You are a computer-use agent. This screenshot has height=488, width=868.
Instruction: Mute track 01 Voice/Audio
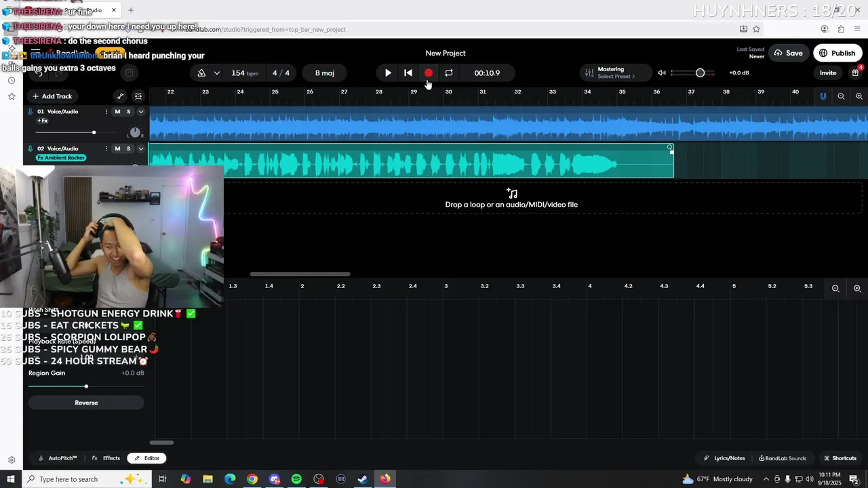pyautogui.click(x=117, y=112)
